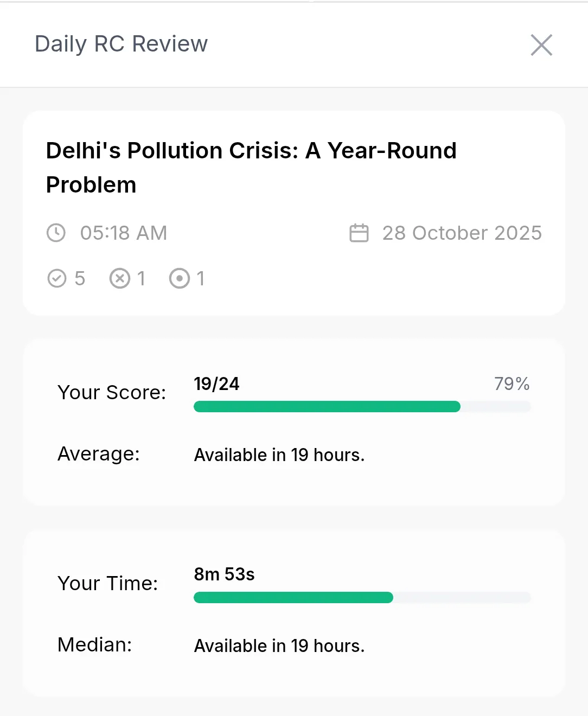
Task: Click the Your Time label
Action: 108,583
